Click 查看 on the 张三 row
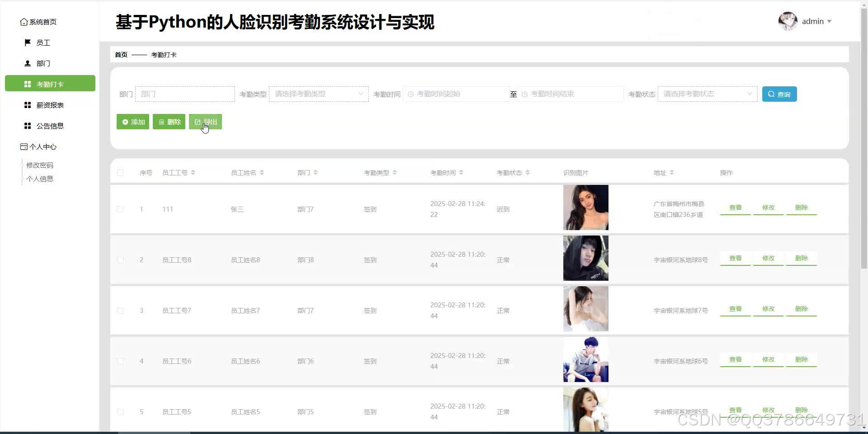 pyautogui.click(x=735, y=208)
